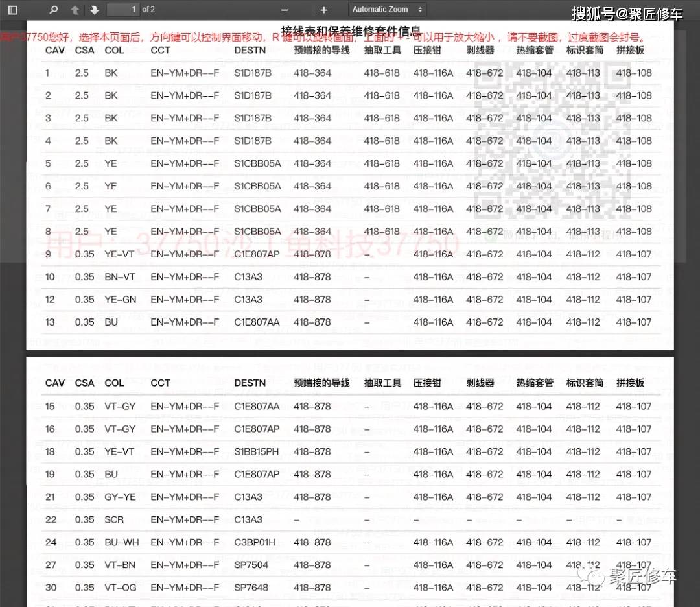Screen dimensions: 700x607
Task: Select 418-618 in the CAV 5 row
Action: (x=382, y=163)
